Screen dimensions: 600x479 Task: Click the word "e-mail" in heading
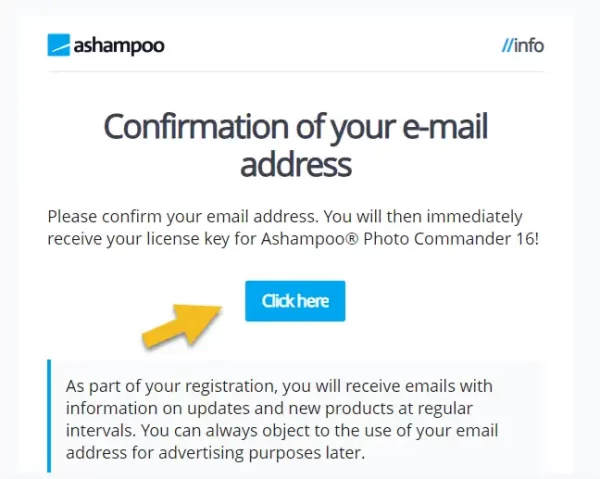point(445,127)
